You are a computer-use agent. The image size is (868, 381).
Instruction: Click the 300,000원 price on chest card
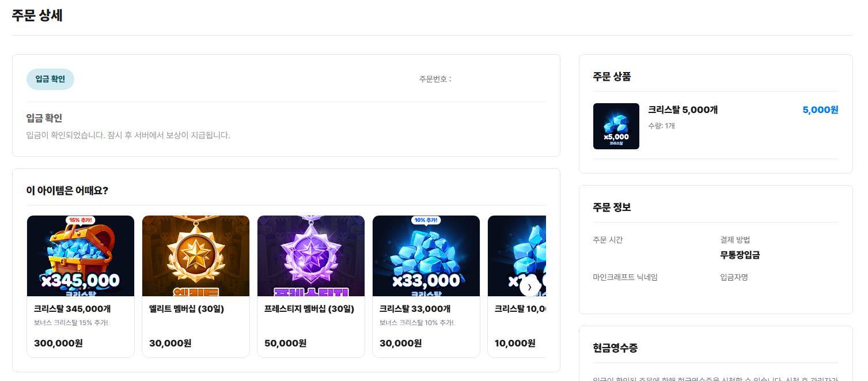58,344
